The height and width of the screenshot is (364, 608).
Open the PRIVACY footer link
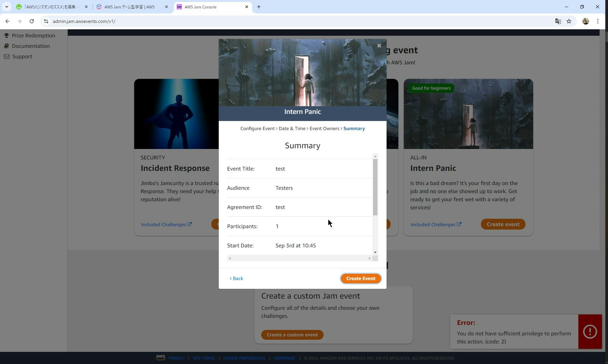pos(176,358)
